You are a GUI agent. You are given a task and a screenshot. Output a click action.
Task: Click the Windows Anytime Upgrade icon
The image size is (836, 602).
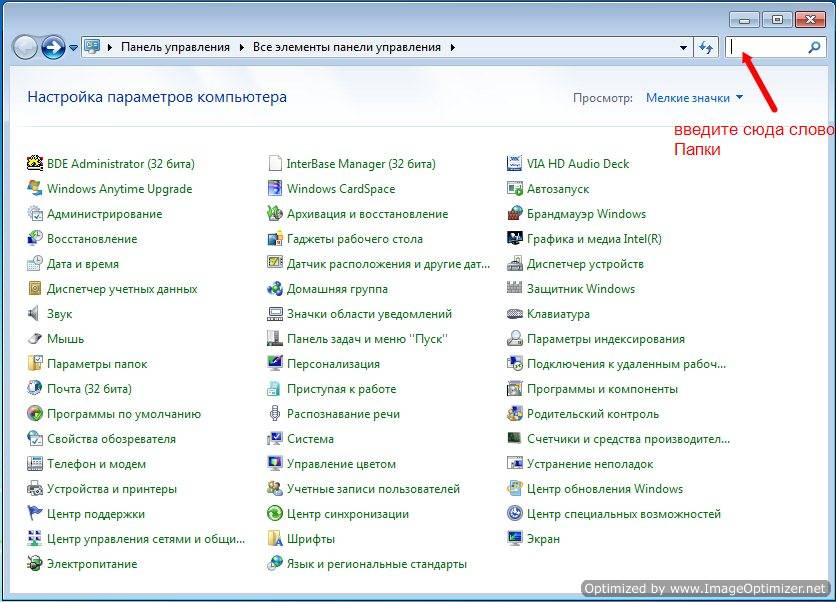point(35,188)
